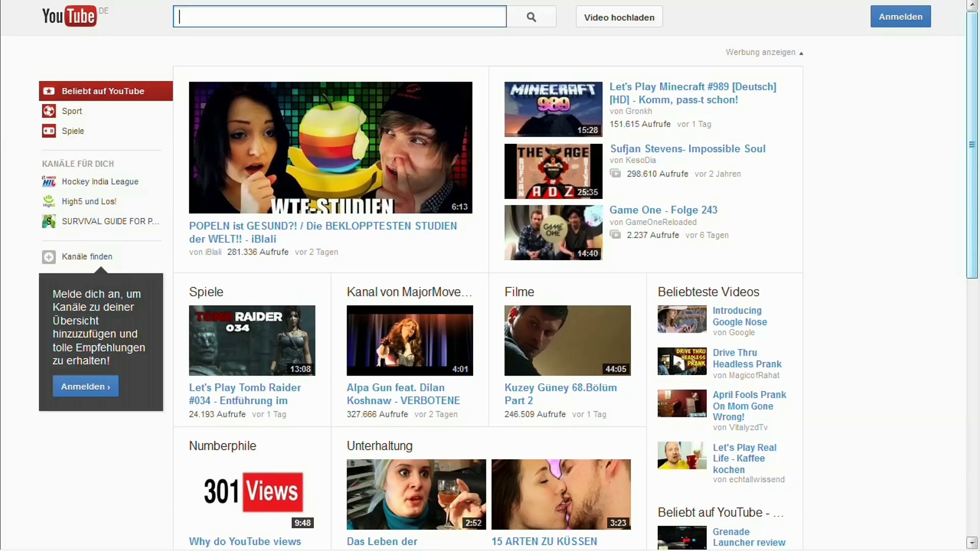Open the 301 Views Numberphile thumbnail
The image size is (980, 551).
(x=252, y=493)
